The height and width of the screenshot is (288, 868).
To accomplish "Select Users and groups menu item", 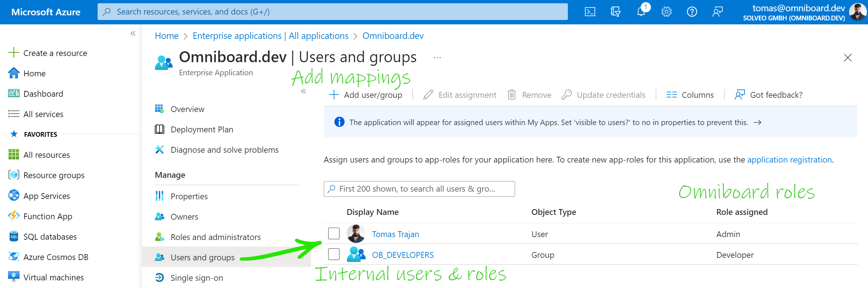I will (227, 257).
